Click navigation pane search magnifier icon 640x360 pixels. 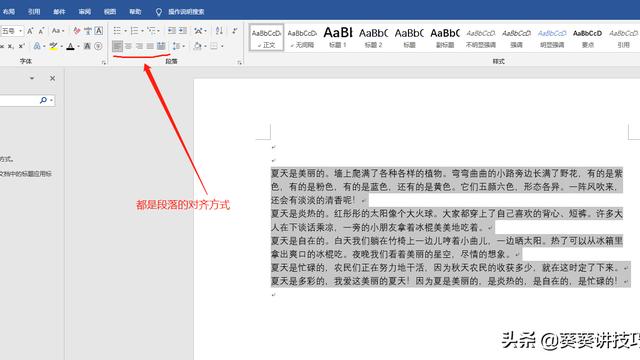point(43,100)
